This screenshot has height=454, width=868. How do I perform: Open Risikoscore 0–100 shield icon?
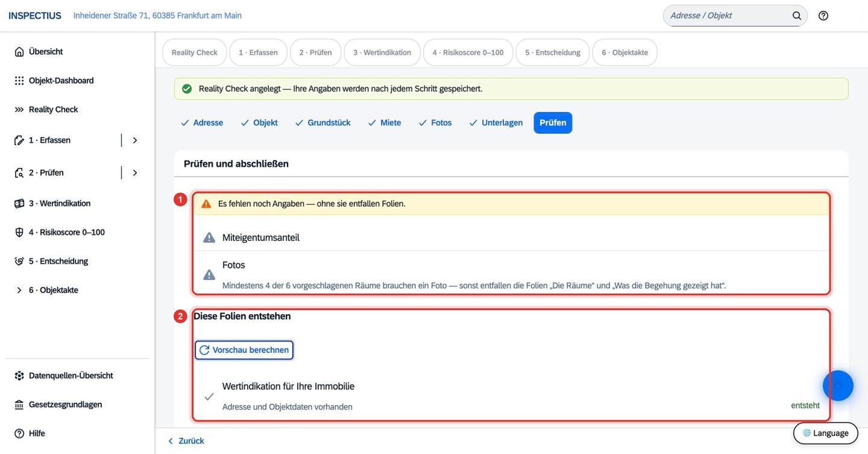(x=19, y=232)
